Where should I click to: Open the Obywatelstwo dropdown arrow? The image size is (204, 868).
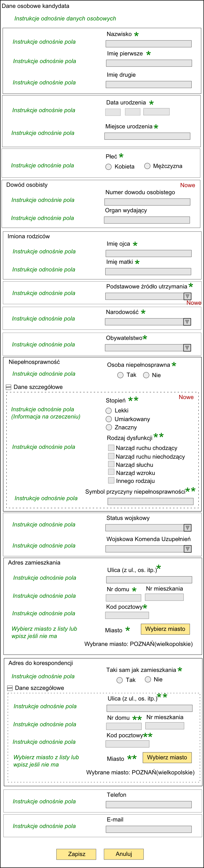187,348
